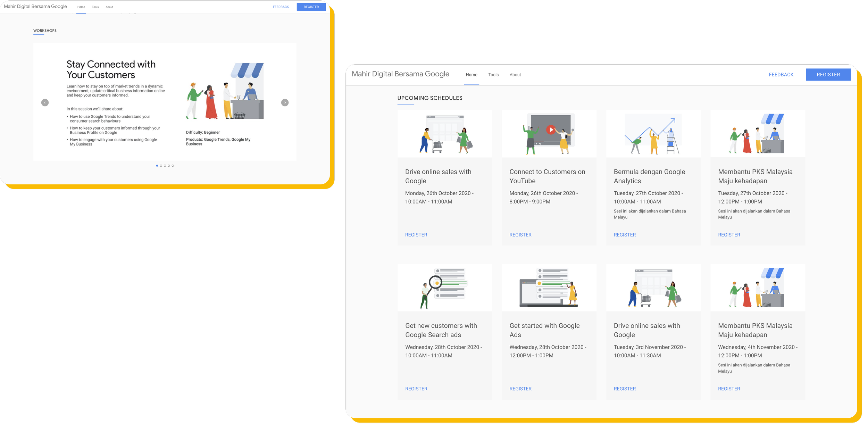This screenshot has height=433, width=868.
Task: Advance to the next workshop slide
Action: [285, 102]
